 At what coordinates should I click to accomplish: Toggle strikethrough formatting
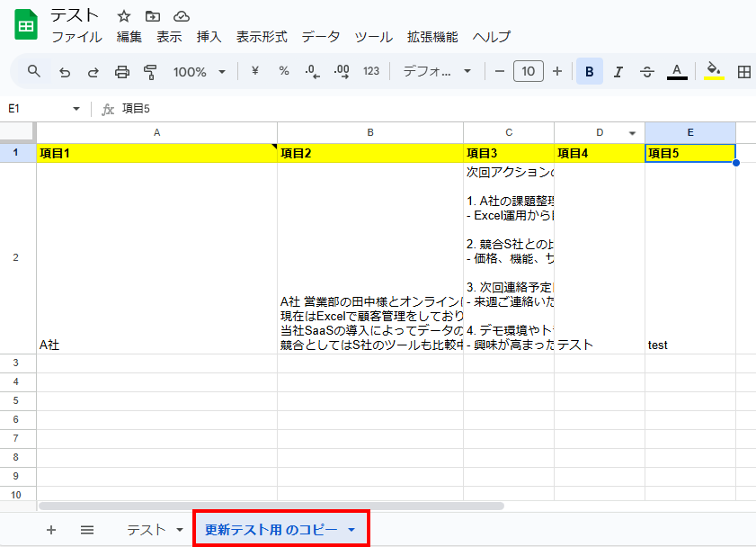(x=647, y=72)
